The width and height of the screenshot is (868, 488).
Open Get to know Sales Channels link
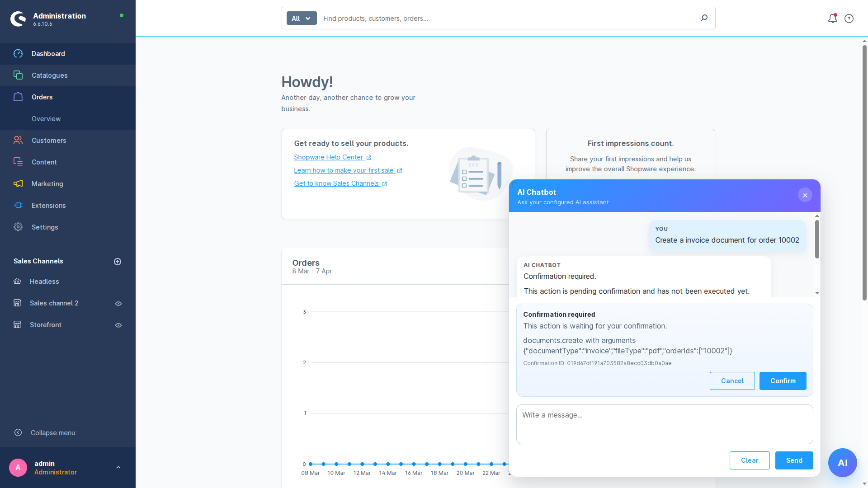coord(336,183)
